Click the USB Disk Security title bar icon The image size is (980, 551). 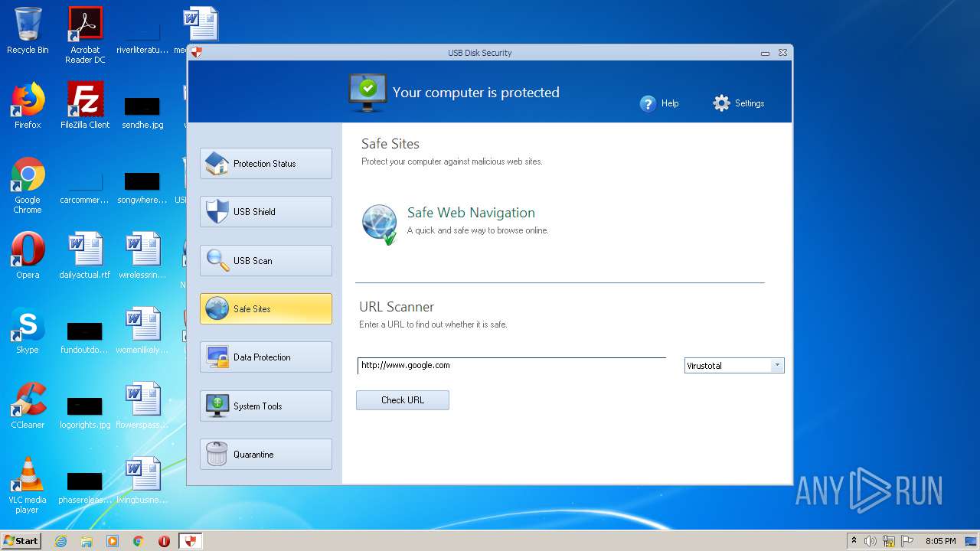[197, 53]
